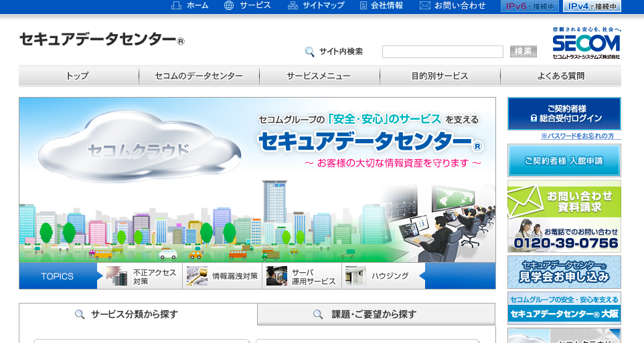This screenshot has height=343, width=644.
Task: Click the magnifier icon on the 課題・ご要望から探す tab
Action: [318, 315]
